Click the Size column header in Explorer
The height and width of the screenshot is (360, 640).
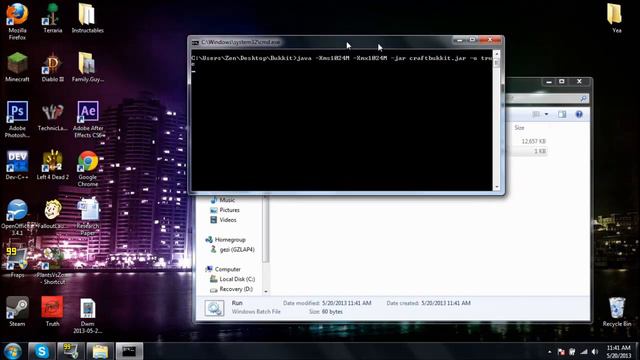click(519, 128)
